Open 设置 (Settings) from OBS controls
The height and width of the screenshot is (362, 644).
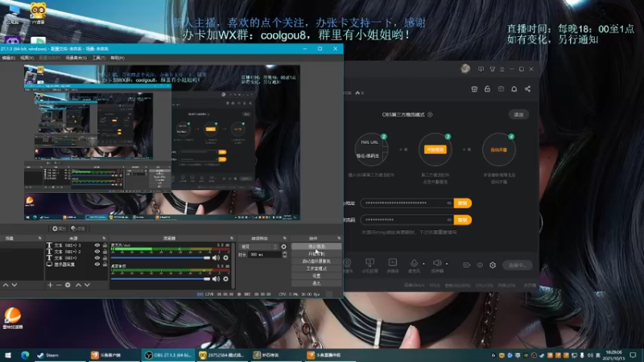pyautogui.click(x=316, y=276)
